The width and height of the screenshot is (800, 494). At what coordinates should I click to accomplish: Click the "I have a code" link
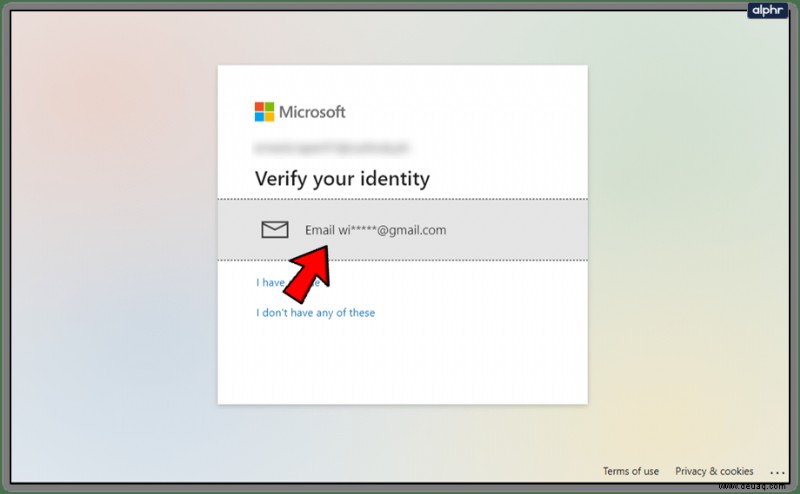tap(288, 282)
